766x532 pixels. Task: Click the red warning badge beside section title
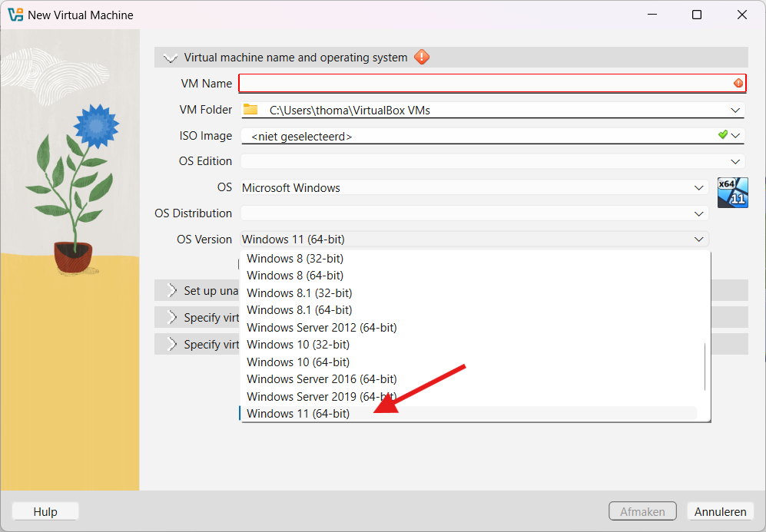coord(421,57)
